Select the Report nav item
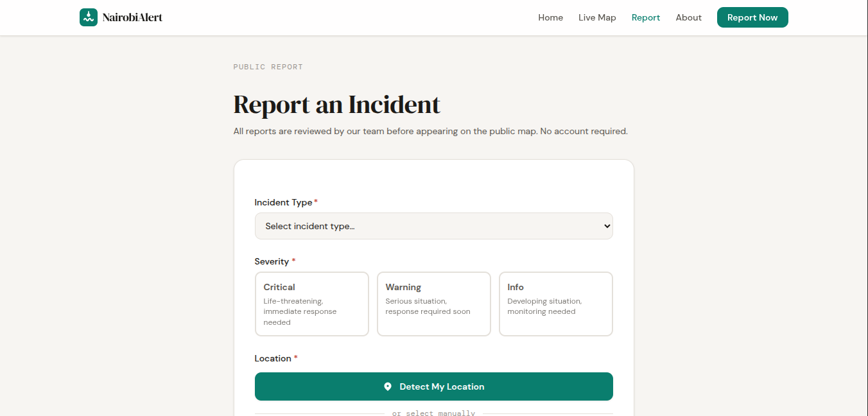Screen dimensions: 868x416 coord(646,17)
